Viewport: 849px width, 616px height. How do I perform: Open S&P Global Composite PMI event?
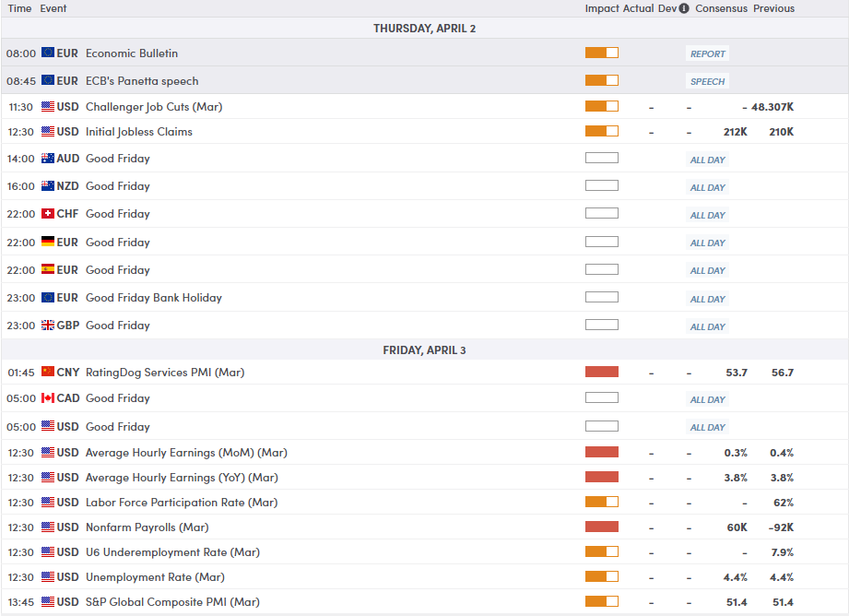(172, 602)
